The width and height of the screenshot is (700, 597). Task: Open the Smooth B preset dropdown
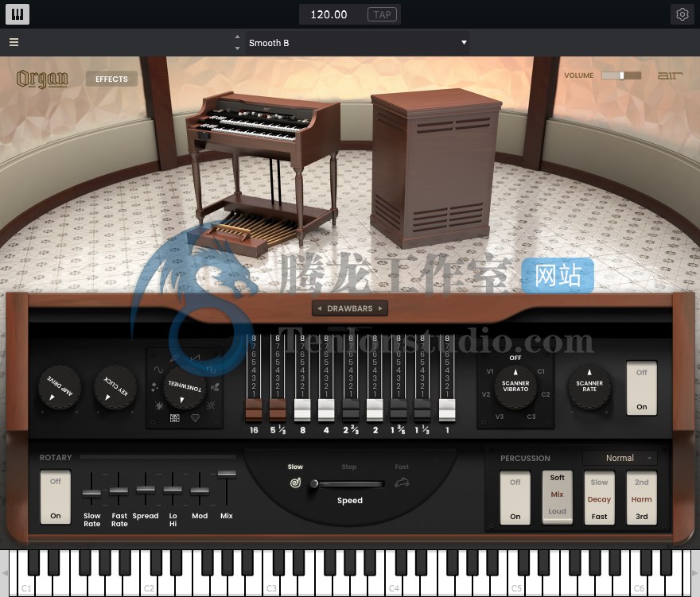coord(357,43)
